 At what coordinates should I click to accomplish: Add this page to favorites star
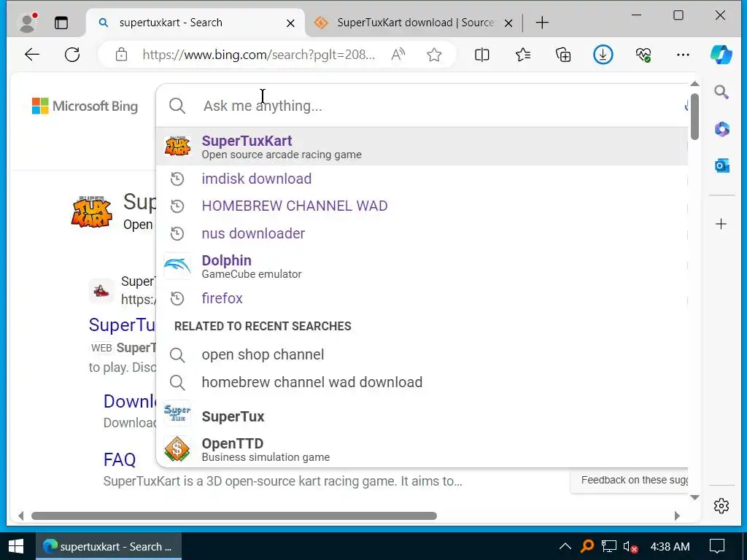pyautogui.click(x=434, y=55)
